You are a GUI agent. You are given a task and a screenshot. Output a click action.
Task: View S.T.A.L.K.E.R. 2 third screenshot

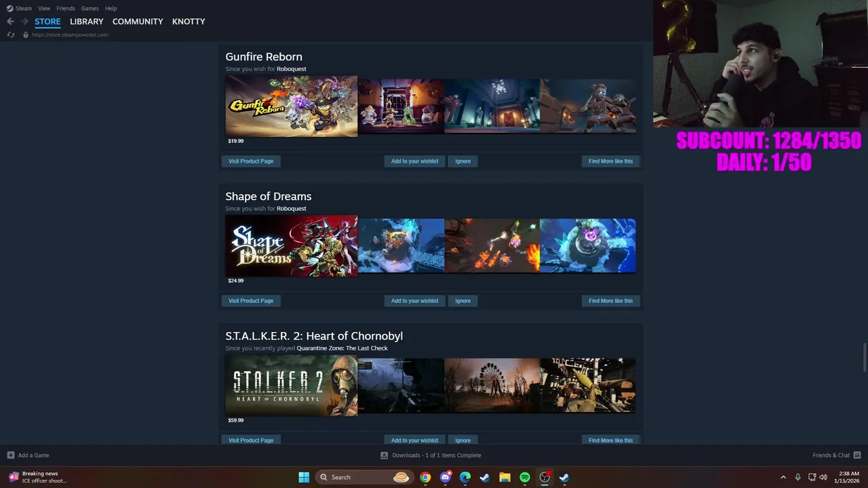click(588, 386)
